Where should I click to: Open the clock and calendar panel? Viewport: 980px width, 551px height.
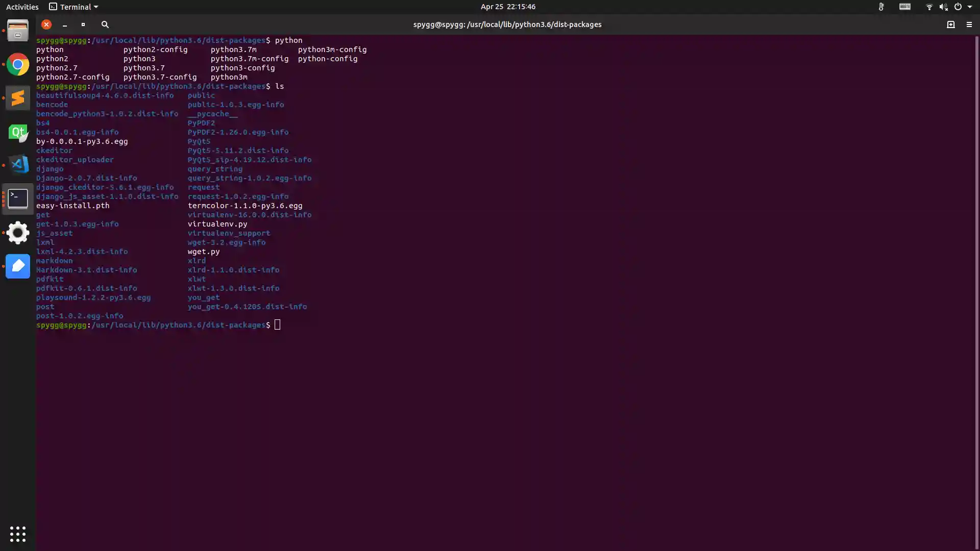[x=508, y=7]
